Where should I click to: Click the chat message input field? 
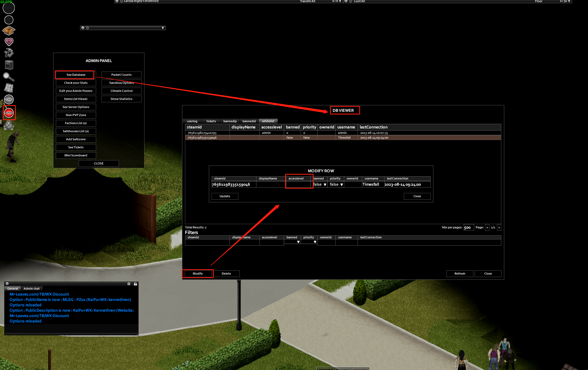(x=71, y=329)
